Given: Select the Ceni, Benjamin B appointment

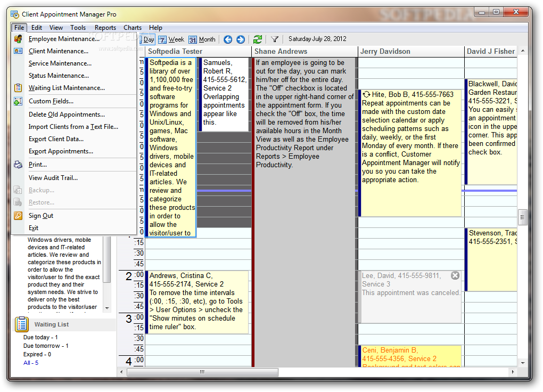Looking at the screenshot, I should click(410, 356).
